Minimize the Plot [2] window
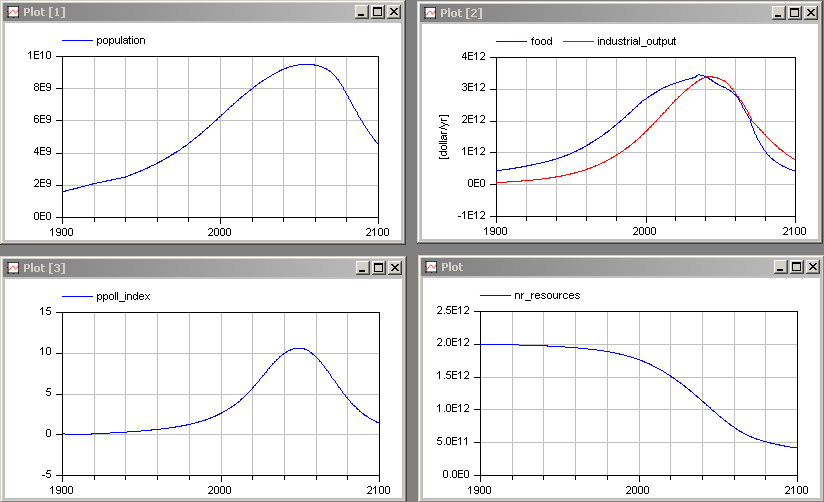Screen dimensions: 824x502 pos(780,12)
